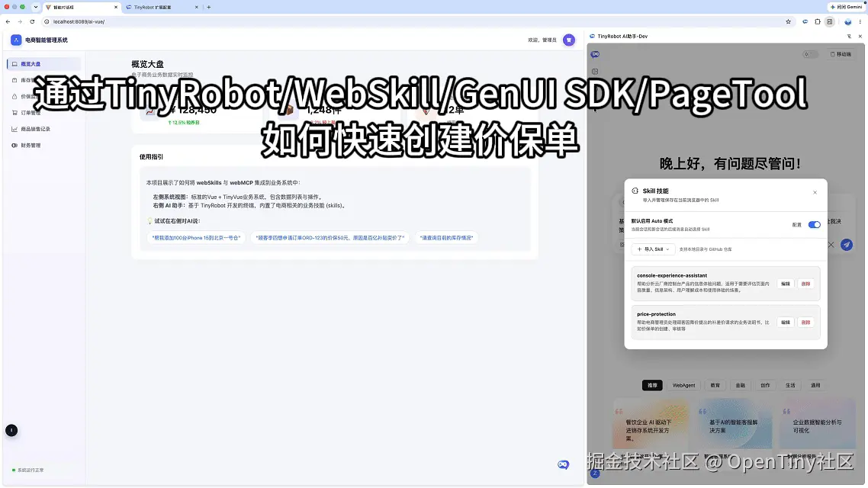Close the TinyRobot 扩展配置 tab
The image size is (868, 488).
[196, 7]
